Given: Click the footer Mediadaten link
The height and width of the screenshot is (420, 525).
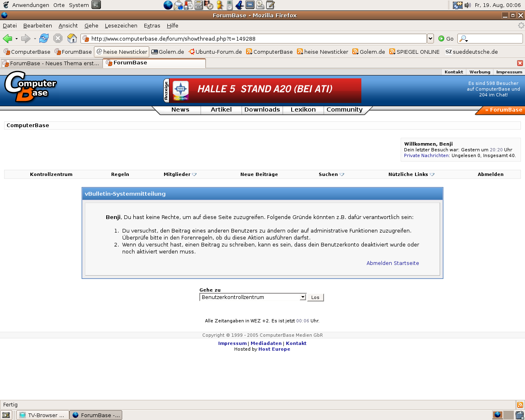Looking at the screenshot, I should tap(266, 343).
